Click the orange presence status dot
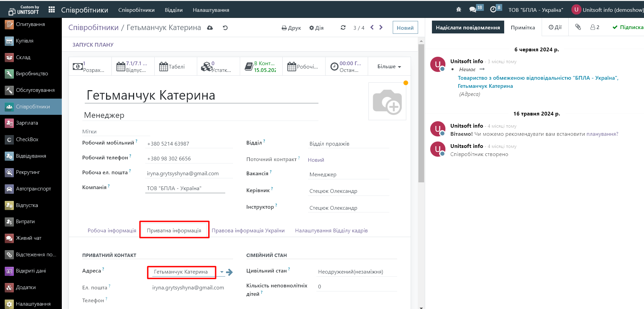644x309 pixels. pyautogui.click(x=406, y=83)
